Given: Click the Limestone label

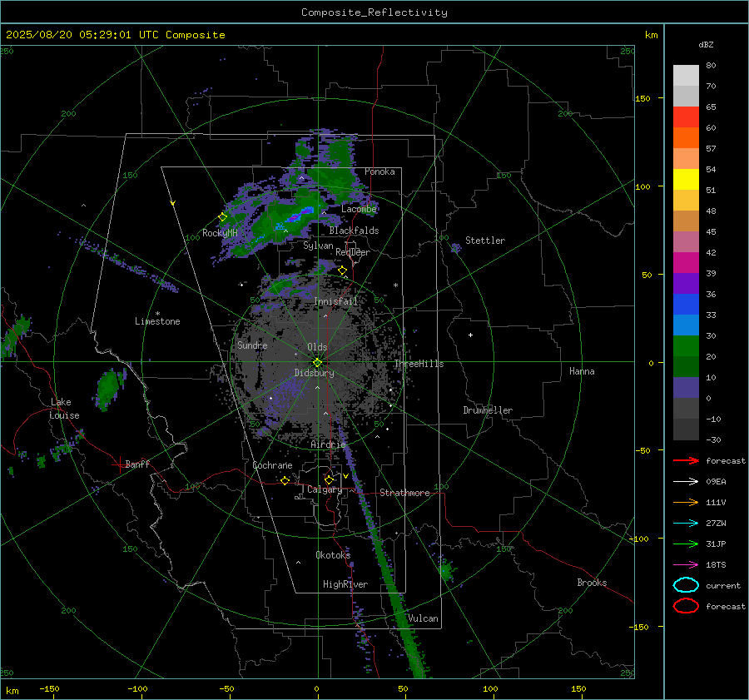Looking at the screenshot, I should coord(157,321).
